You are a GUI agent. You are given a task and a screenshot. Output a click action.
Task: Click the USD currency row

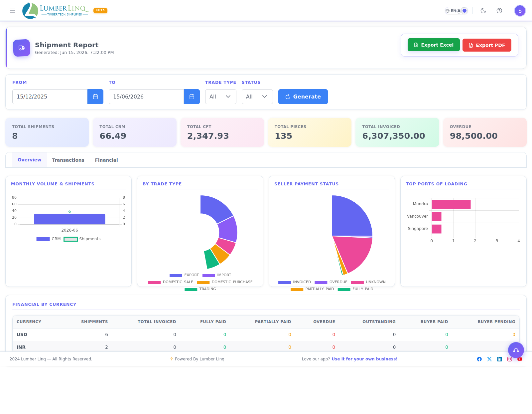(266, 335)
